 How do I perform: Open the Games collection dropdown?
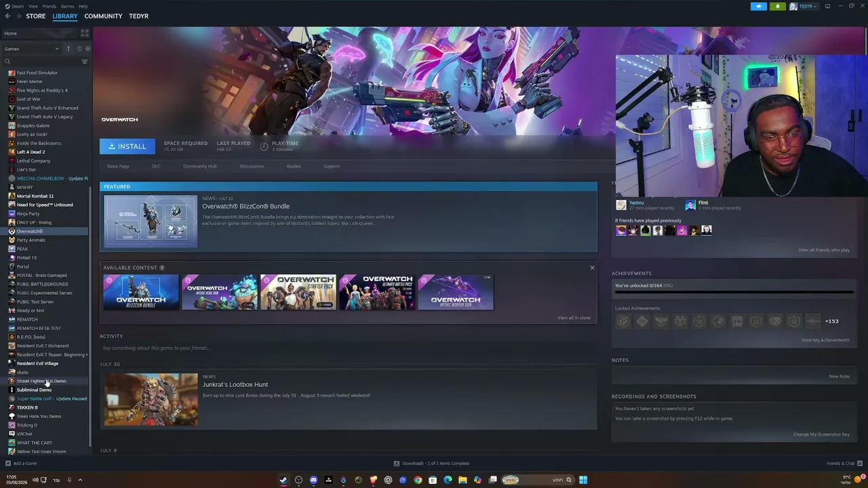[31, 49]
